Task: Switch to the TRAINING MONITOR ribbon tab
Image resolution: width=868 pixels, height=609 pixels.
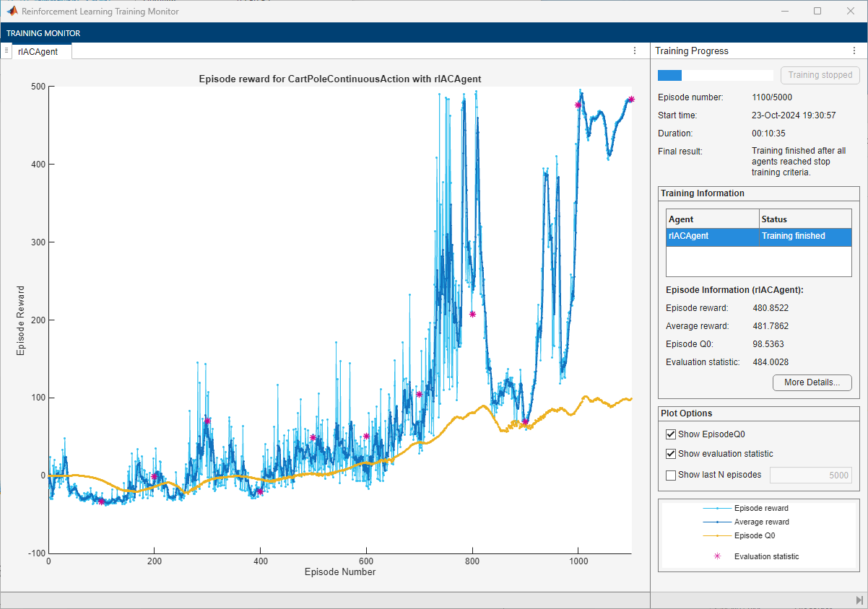Action: pos(43,33)
